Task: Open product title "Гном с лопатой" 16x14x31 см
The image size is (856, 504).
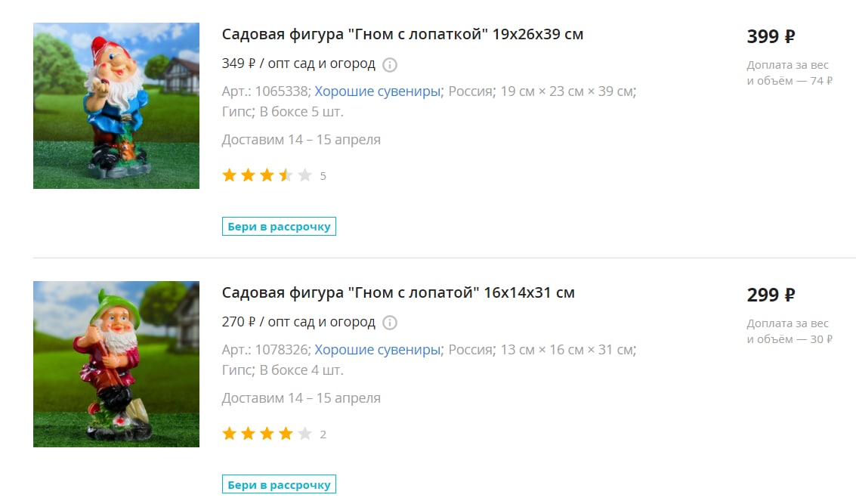Action: tap(398, 292)
